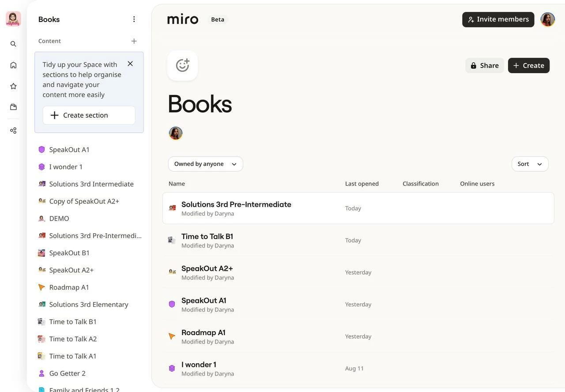Open Go Getter 2 in sidebar
This screenshot has height=392, width=565.
89,373
